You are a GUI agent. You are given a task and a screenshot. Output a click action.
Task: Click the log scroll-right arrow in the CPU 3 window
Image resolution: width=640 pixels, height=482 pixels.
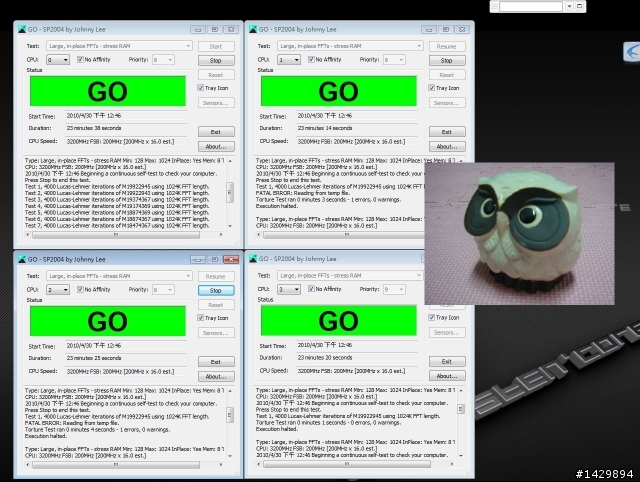point(451,464)
